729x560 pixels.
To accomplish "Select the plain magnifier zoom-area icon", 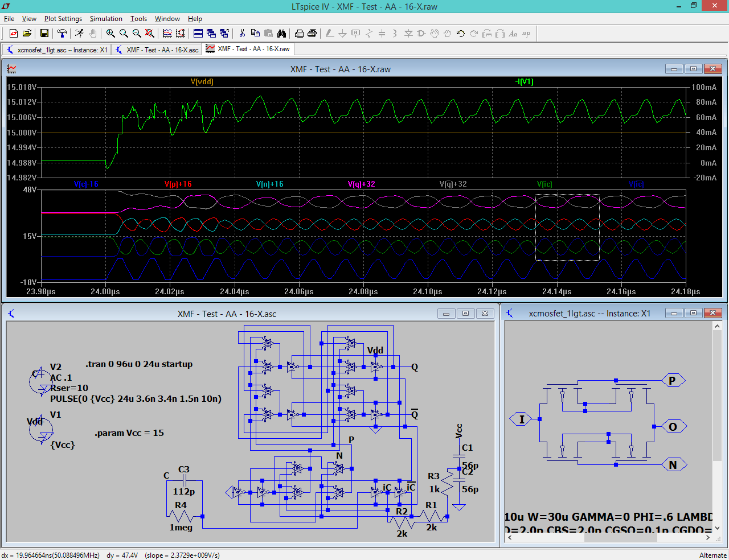I will coord(124,34).
